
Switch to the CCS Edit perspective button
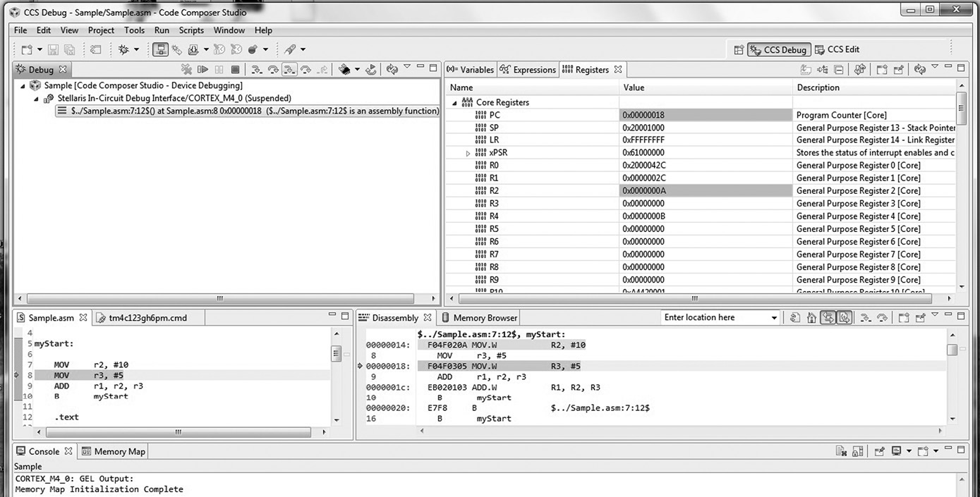(x=844, y=49)
